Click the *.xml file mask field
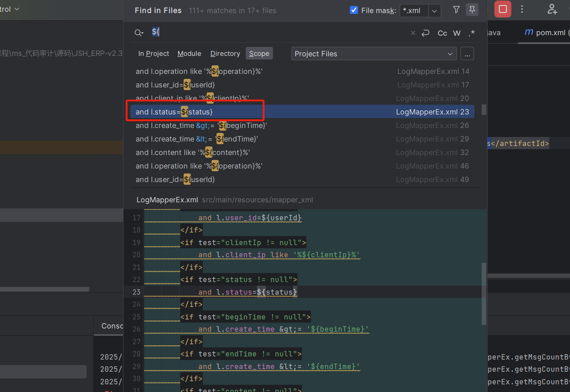Screen dimensions: 570x392 click(414, 10)
